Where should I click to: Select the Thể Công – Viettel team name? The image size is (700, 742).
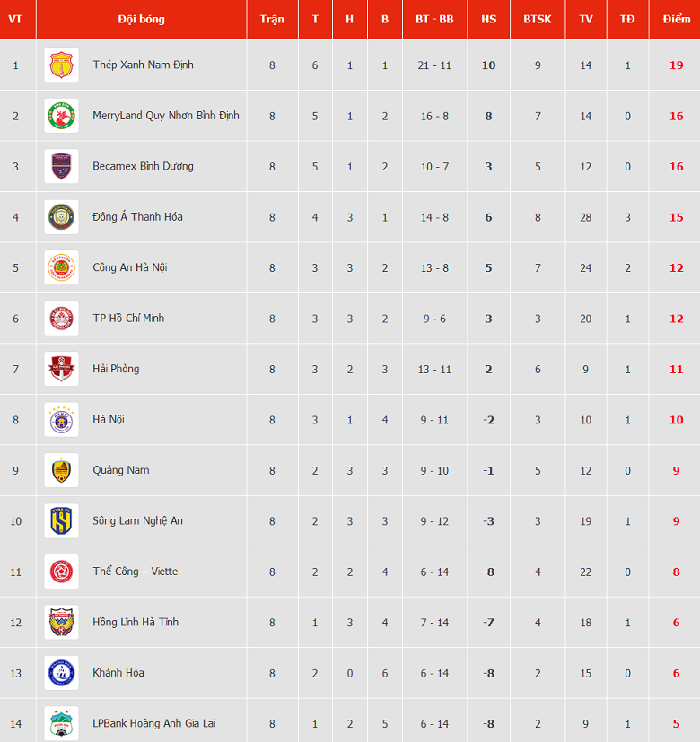tap(136, 572)
